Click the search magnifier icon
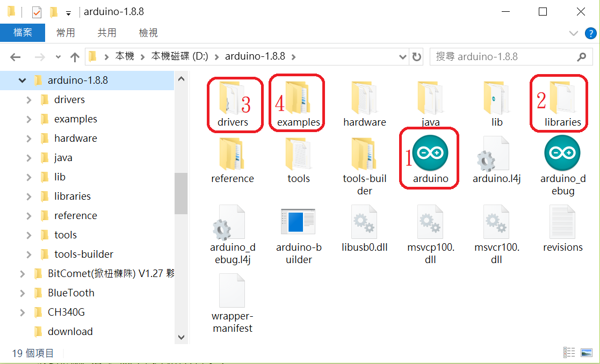 pos(581,57)
